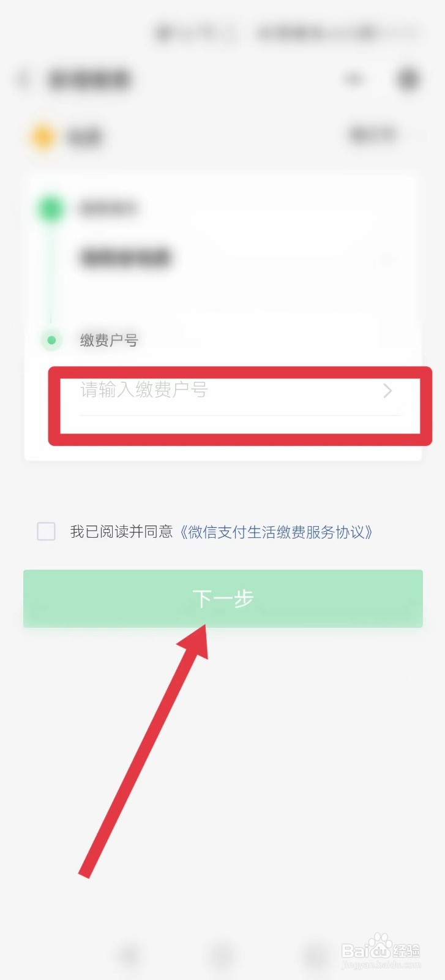
Task: Tap the system recent apps icon
Action: click(315, 956)
